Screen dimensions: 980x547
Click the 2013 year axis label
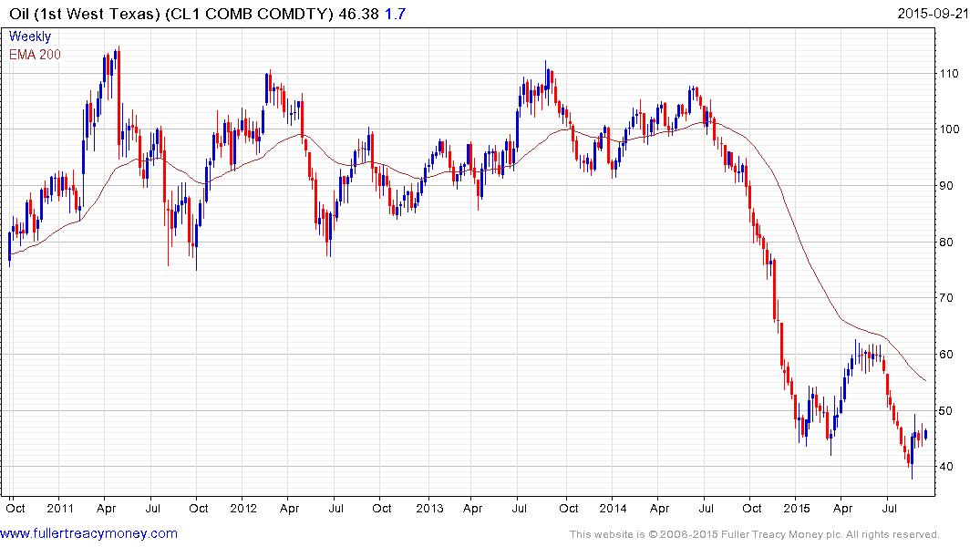429,508
